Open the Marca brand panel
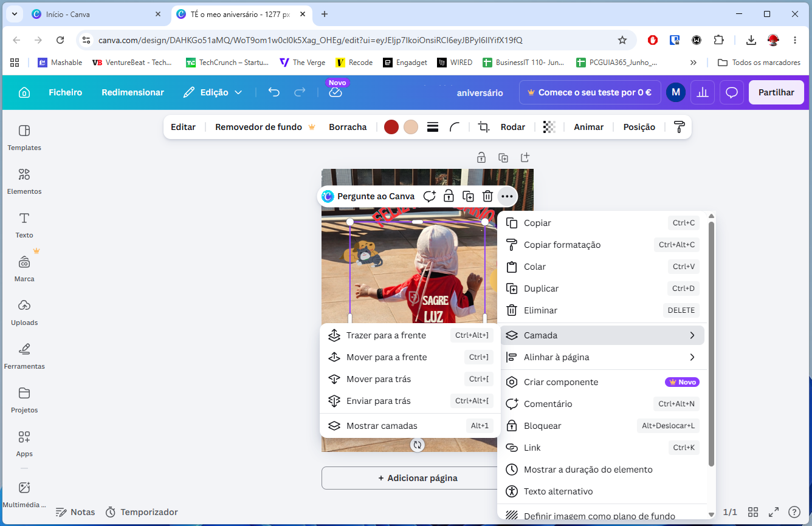Viewport: 812px width, 526px height. pos(24,269)
